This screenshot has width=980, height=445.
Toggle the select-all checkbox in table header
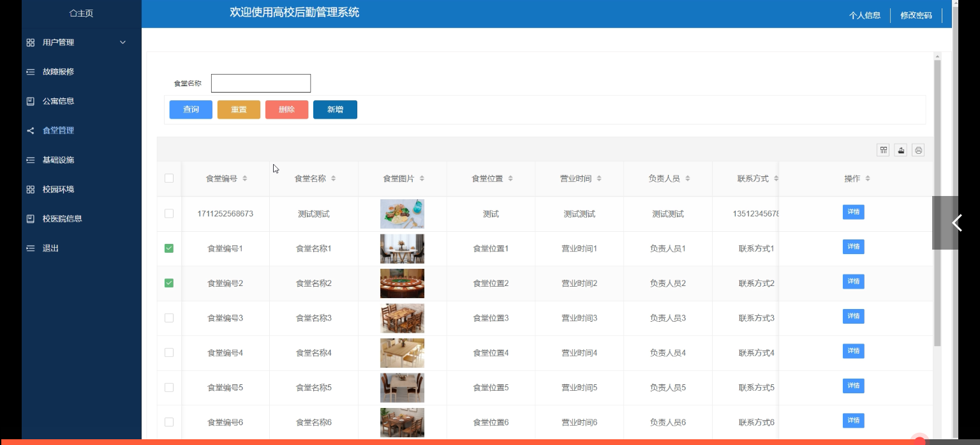pos(169,178)
